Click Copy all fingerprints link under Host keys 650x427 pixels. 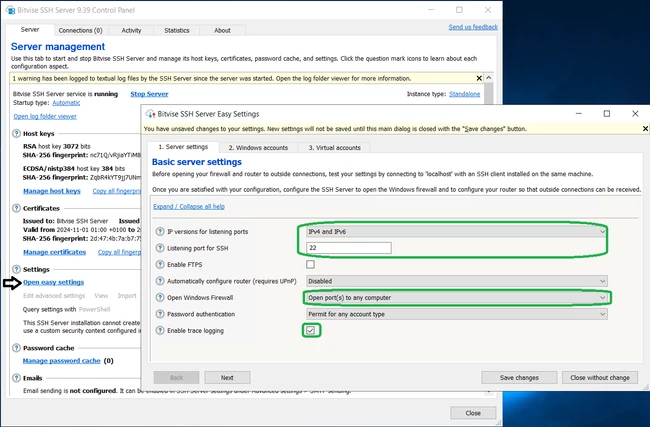(x=116, y=191)
